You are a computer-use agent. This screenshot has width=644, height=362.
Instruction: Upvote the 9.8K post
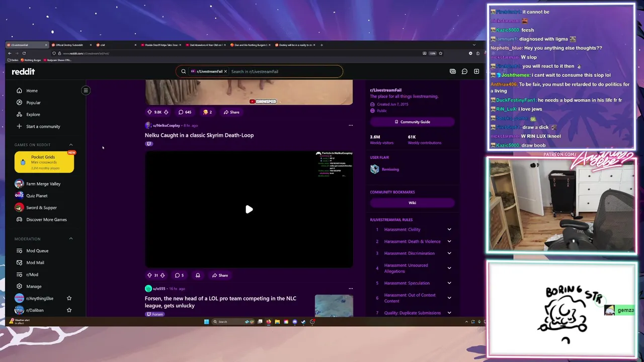(x=149, y=112)
